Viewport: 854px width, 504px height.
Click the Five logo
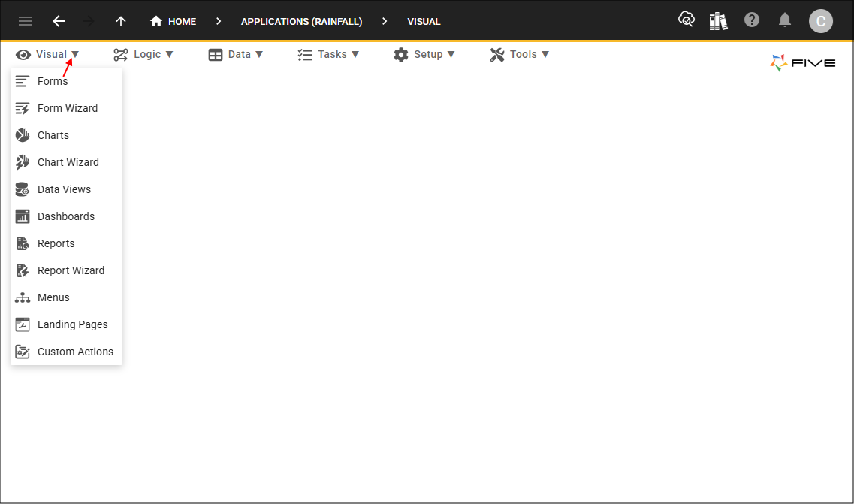click(802, 62)
